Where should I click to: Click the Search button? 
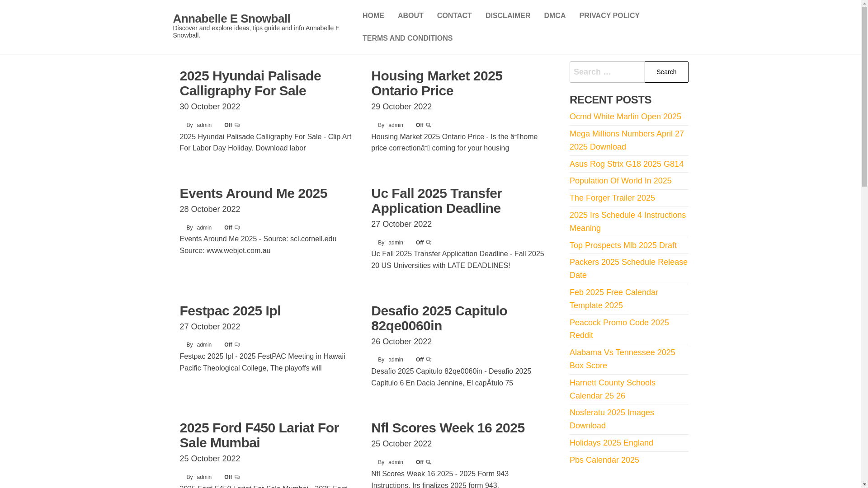[666, 72]
